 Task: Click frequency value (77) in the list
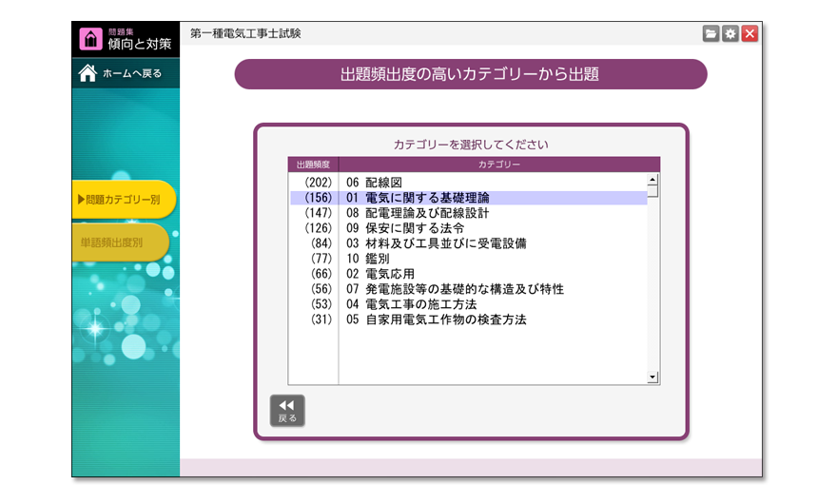click(x=321, y=259)
